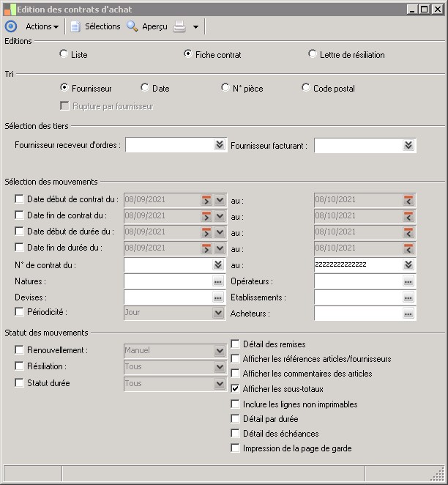Open the Acheteurs ellipsis picker
Viewport: 448px width, 485px height.
pos(408,314)
